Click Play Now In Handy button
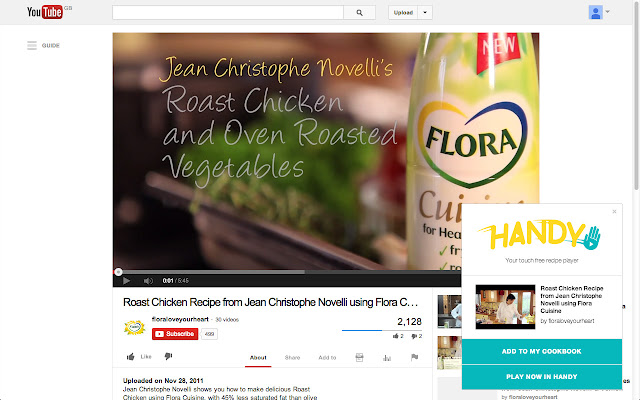Viewport: 640px width, 400px height. coord(541,376)
